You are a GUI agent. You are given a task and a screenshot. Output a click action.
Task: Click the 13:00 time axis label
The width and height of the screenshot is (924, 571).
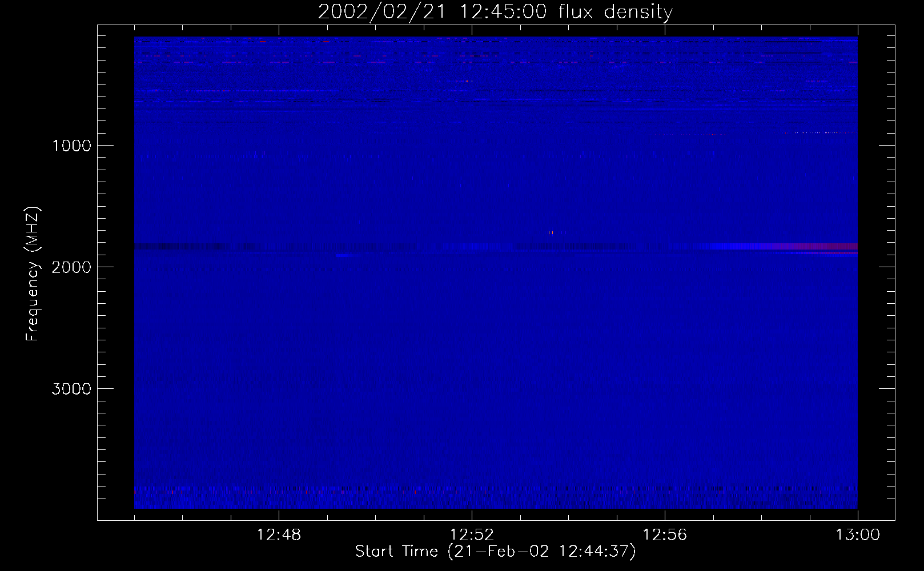(858, 535)
